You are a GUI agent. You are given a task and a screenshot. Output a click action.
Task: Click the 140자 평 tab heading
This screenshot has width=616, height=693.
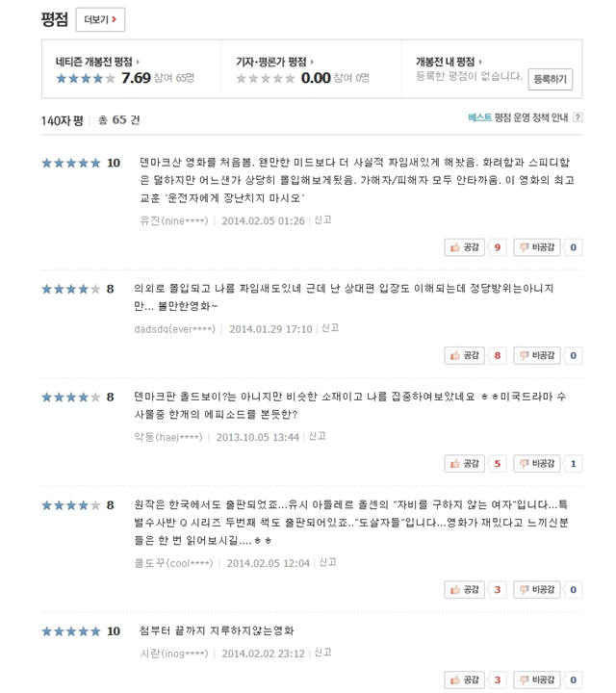[63, 120]
